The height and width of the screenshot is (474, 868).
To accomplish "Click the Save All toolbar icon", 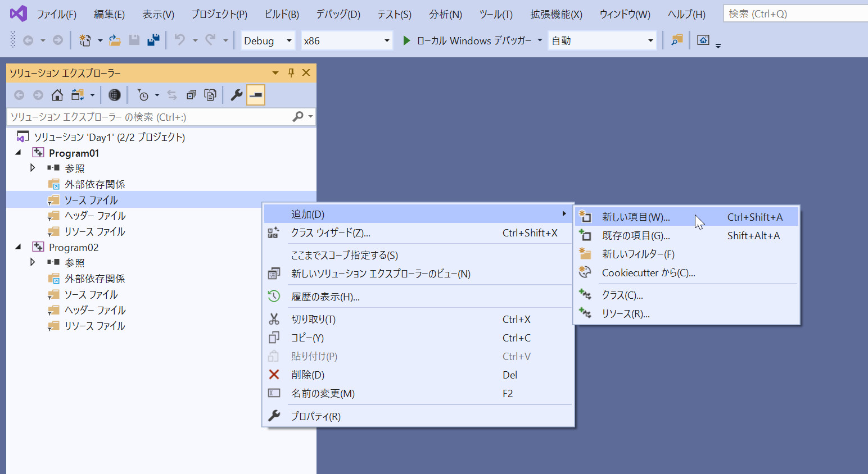I will click(153, 40).
